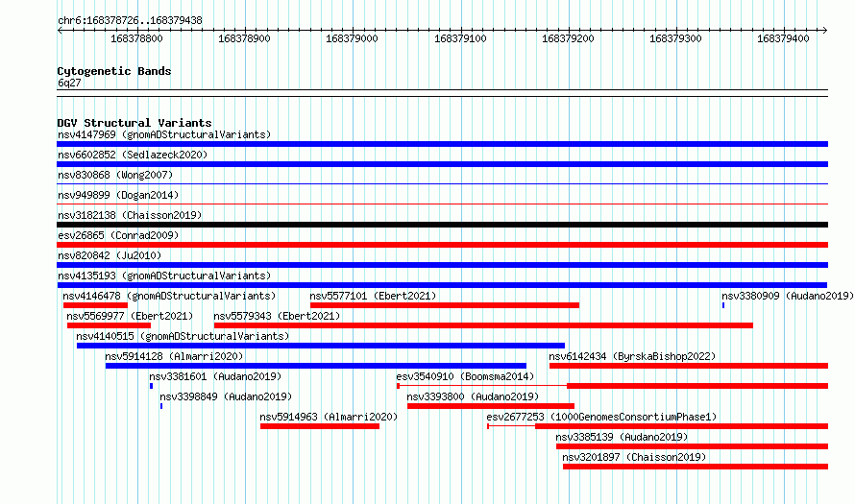Select the red esv26865 variant bar
Screen dimensions: 855x504
(442, 245)
